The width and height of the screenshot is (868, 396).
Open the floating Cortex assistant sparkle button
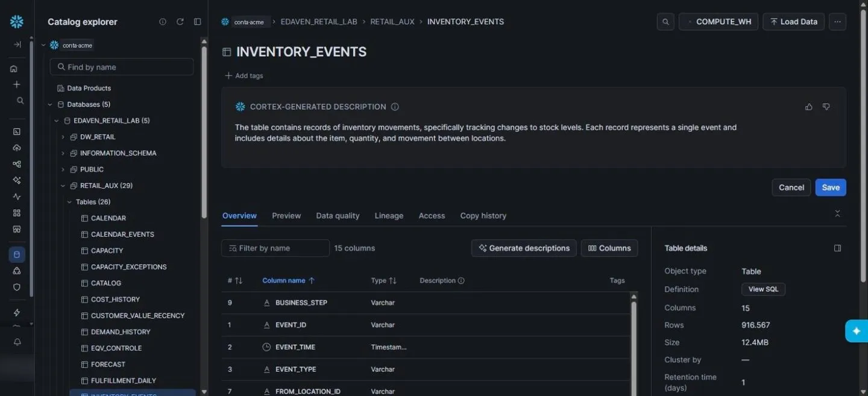857,331
